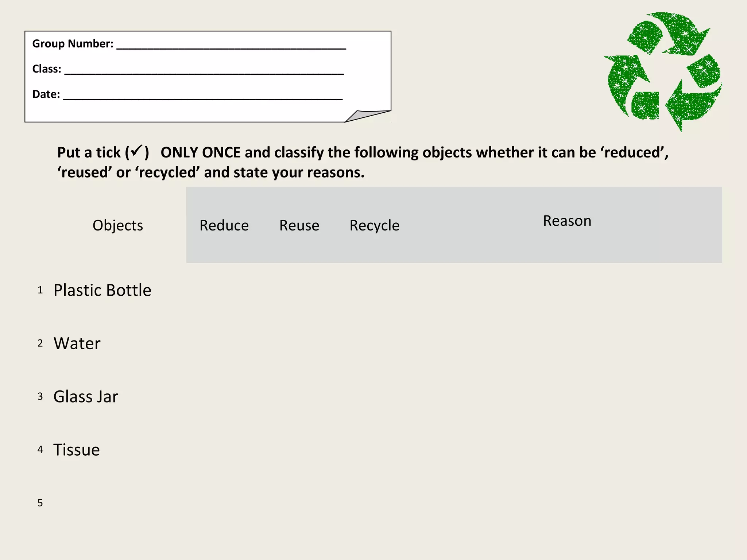Click the word 'reduced' in the instructions

point(634,152)
